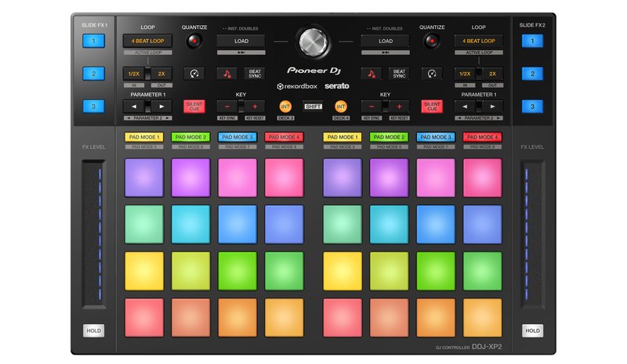
Task: Trigger right deck hot pink pad, top row last
Action: pos(482,178)
